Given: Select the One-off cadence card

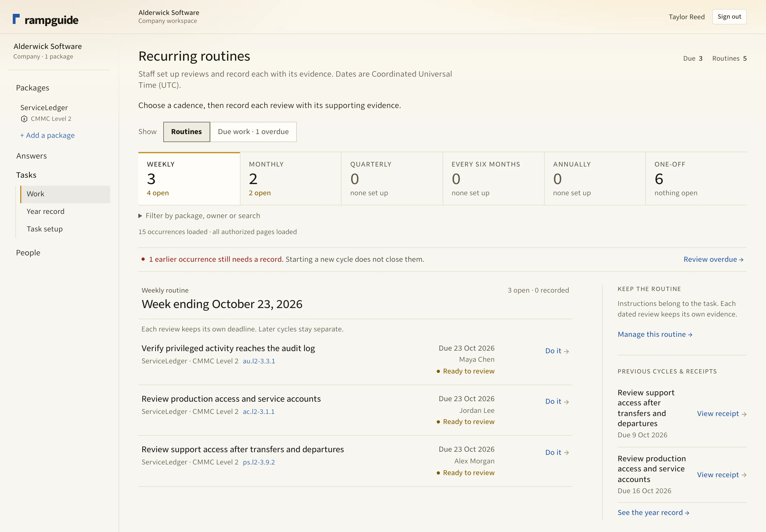Looking at the screenshot, I should click(x=696, y=179).
